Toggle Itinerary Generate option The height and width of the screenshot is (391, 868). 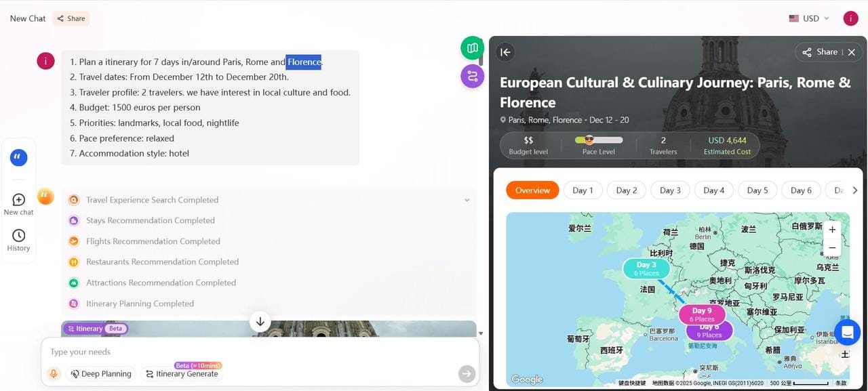182,373
